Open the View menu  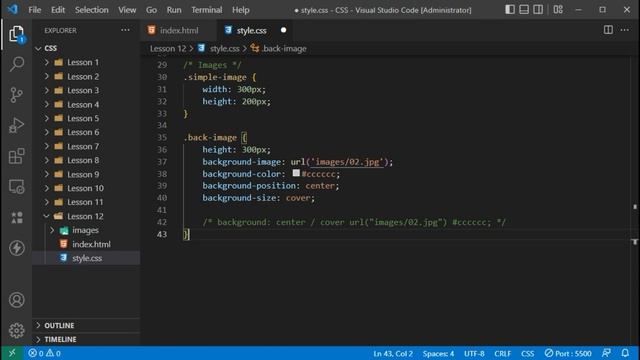point(127,10)
